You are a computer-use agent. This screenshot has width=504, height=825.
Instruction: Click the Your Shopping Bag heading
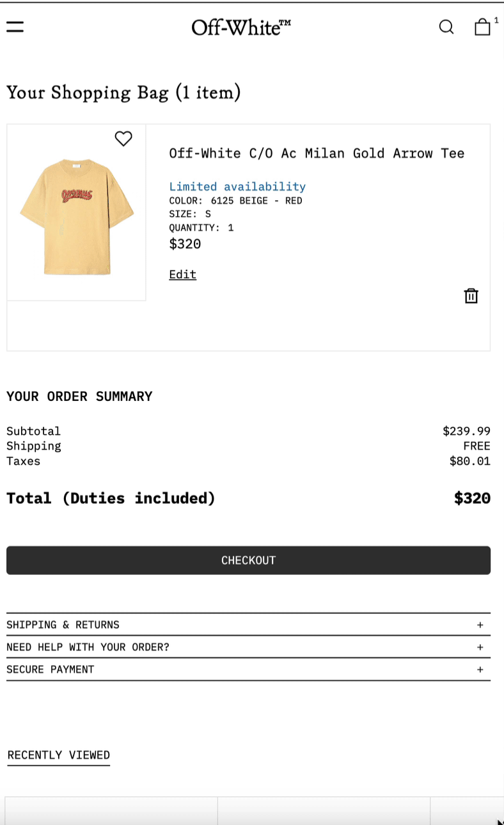tap(123, 93)
